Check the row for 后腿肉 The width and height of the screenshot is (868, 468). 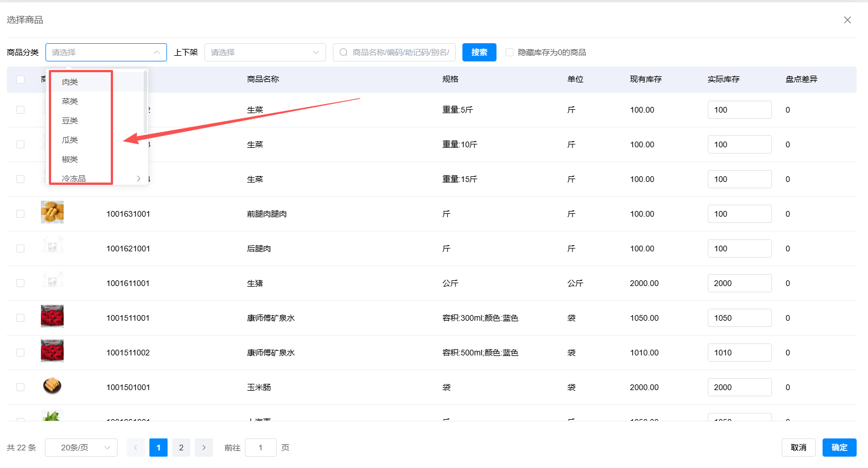point(20,249)
